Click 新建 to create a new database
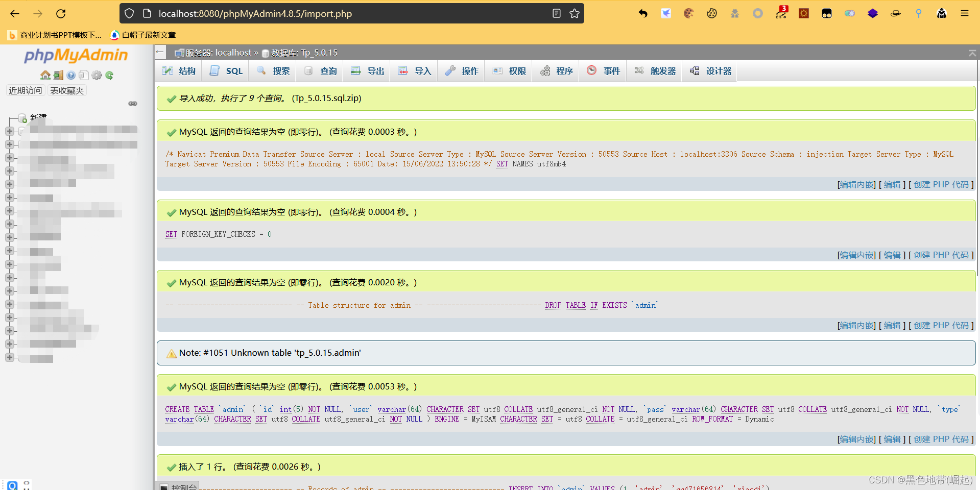The height and width of the screenshot is (490, 980). coord(38,117)
